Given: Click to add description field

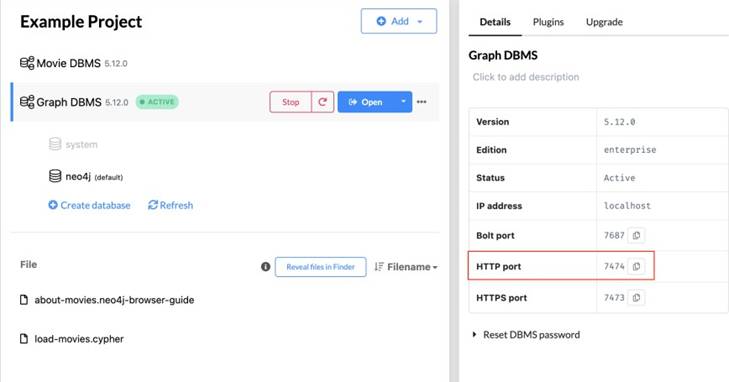Looking at the screenshot, I should pyautogui.click(x=526, y=77).
